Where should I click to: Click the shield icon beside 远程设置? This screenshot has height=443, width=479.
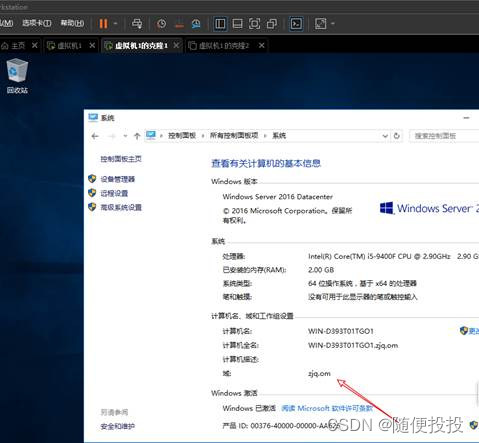(x=92, y=193)
